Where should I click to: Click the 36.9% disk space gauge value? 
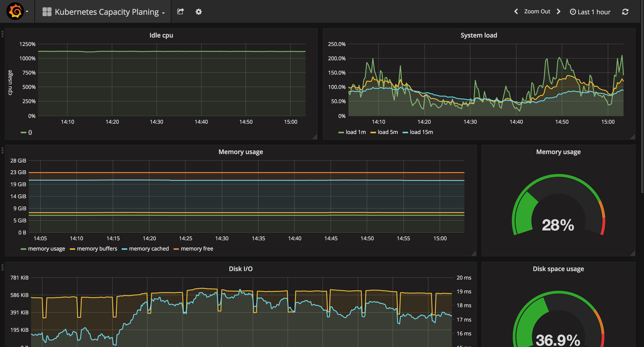558,340
